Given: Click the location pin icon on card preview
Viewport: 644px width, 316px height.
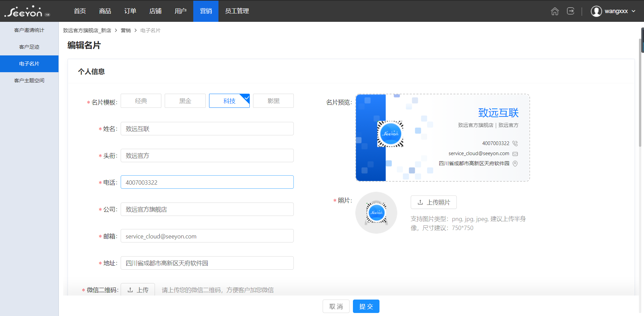Looking at the screenshot, I should 515,164.
